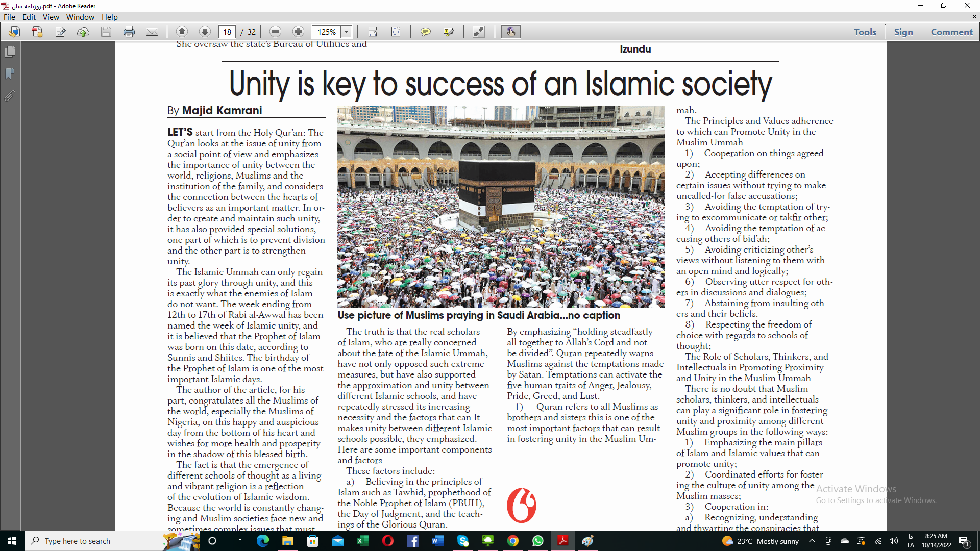Open the File menu
This screenshot has width=980, height=551.
tap(9, 17)
